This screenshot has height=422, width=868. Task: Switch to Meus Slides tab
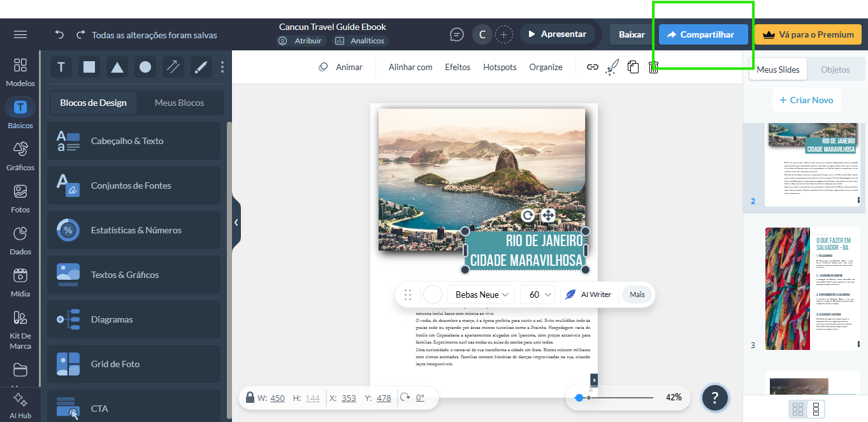click(778, 69)
